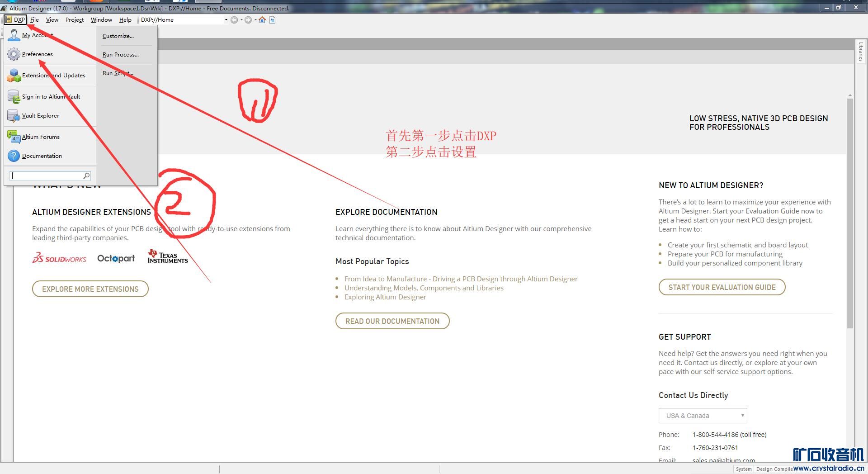Choose Altium Forums menu entry
The width and height of the screenshot is (868, 474).
tap(41, 137)
